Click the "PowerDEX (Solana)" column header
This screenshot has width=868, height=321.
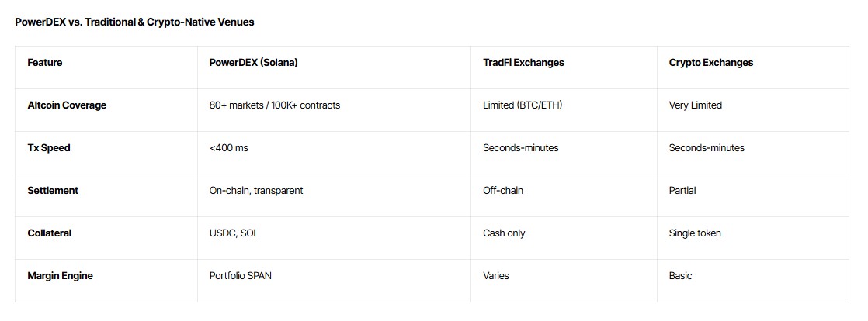[x=253, y=63]
